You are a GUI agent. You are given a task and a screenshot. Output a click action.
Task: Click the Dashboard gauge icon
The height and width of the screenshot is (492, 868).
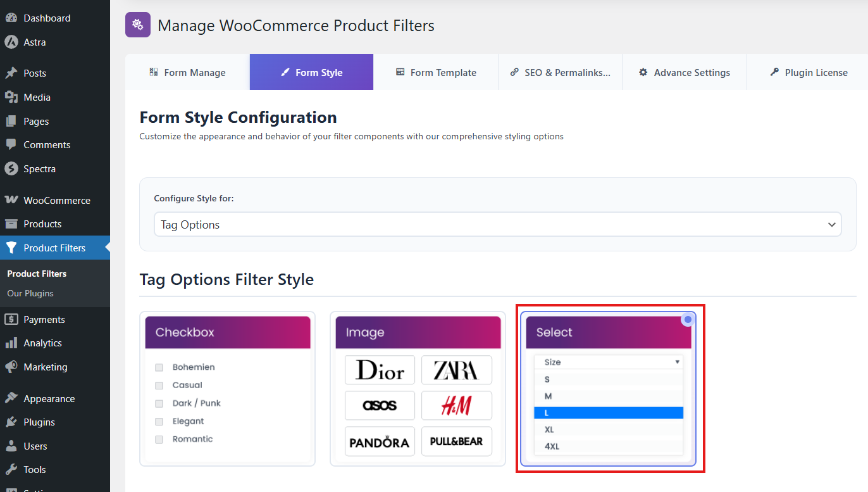(11, 18)
